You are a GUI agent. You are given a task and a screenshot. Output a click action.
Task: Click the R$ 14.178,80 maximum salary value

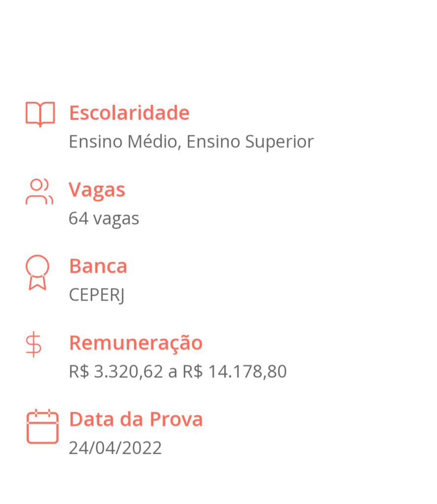click(x=235, y=372)
